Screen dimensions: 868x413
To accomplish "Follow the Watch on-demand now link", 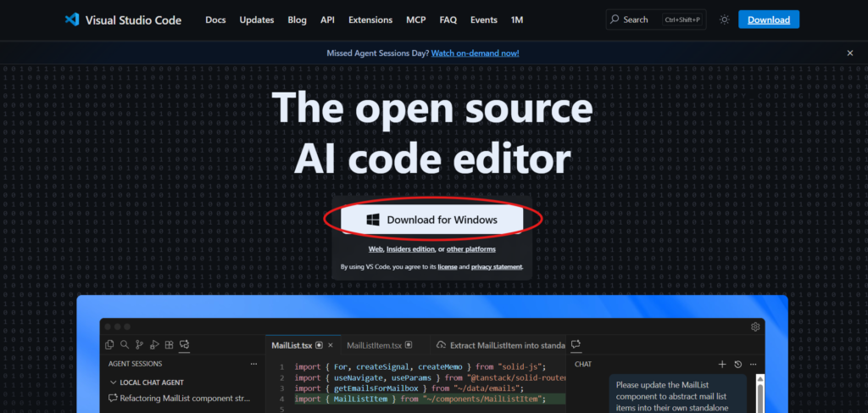I will click(475, 53).
